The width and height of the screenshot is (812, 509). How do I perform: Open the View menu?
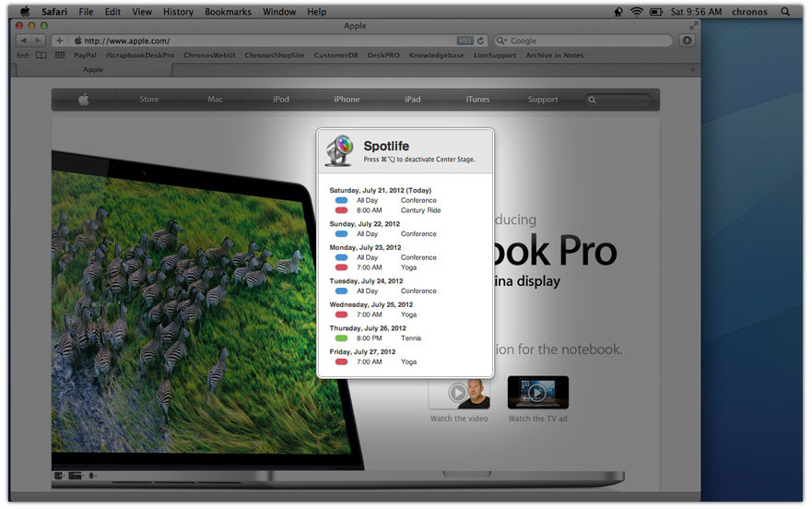(142, 11)
